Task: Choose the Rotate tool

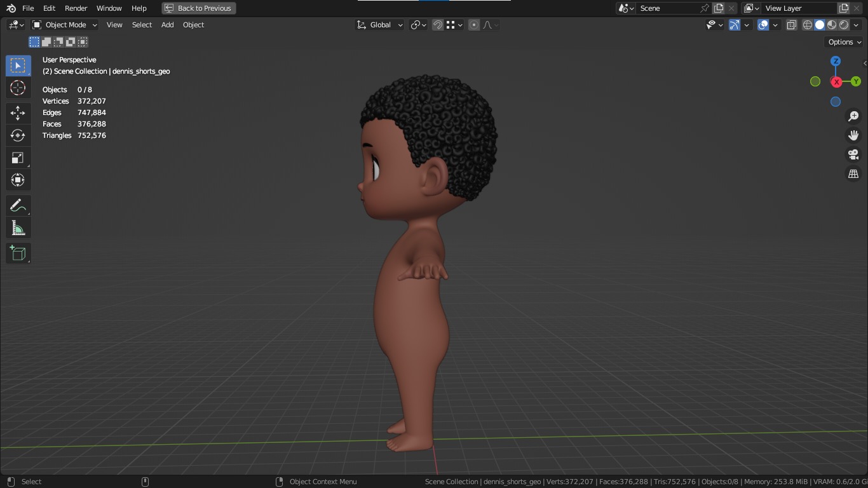Action: click(18, 135)
